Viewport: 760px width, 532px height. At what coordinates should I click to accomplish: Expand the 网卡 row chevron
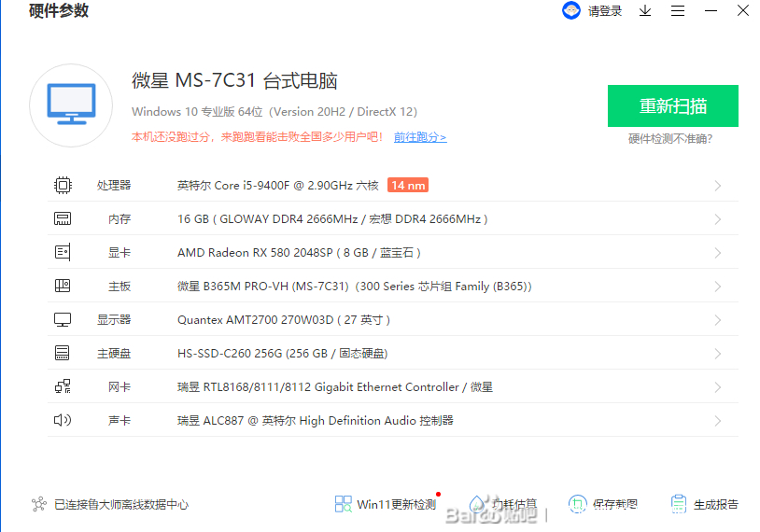click(718, 387)
